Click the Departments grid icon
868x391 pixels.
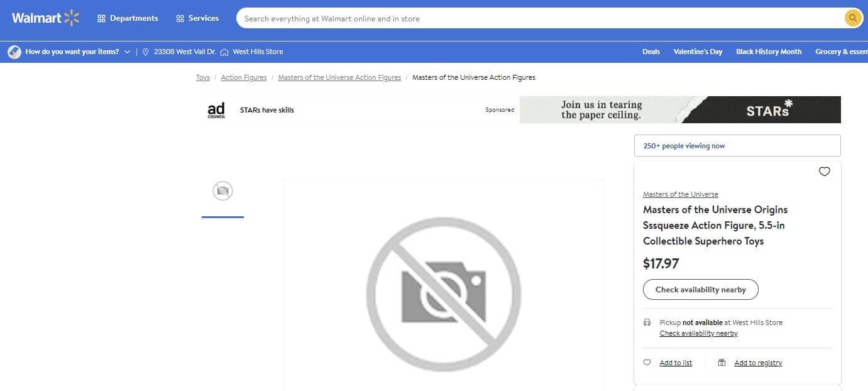[x=101, y=19]
